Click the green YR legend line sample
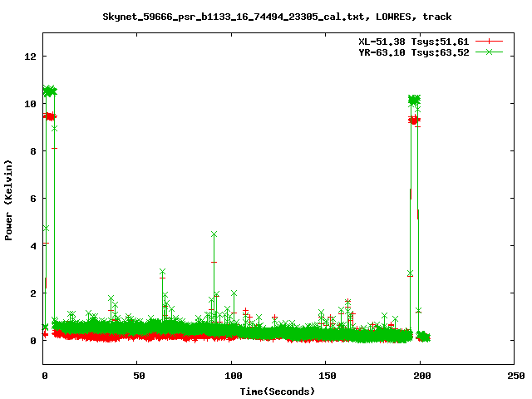Screen dimensions: 532x399 [x=489, y=52]
